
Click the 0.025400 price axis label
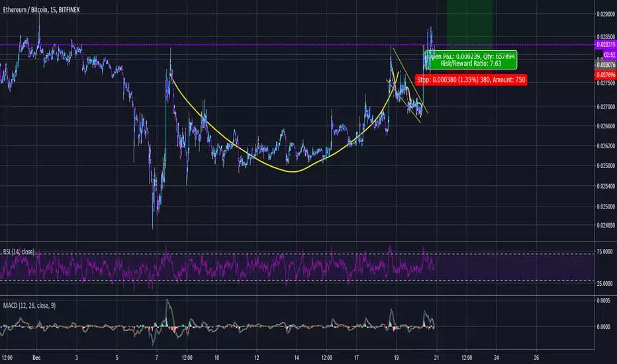pos(606,186)
